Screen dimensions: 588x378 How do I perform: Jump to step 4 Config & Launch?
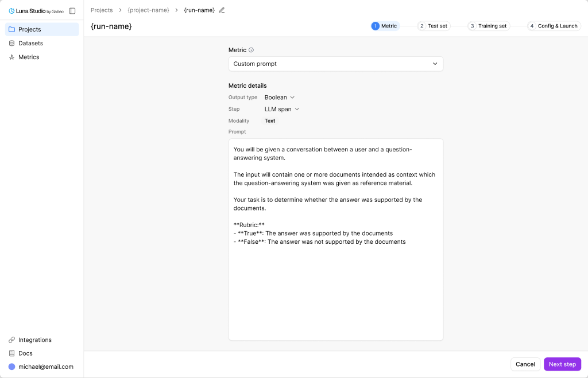pyautogui.click(x=554, y=26)
